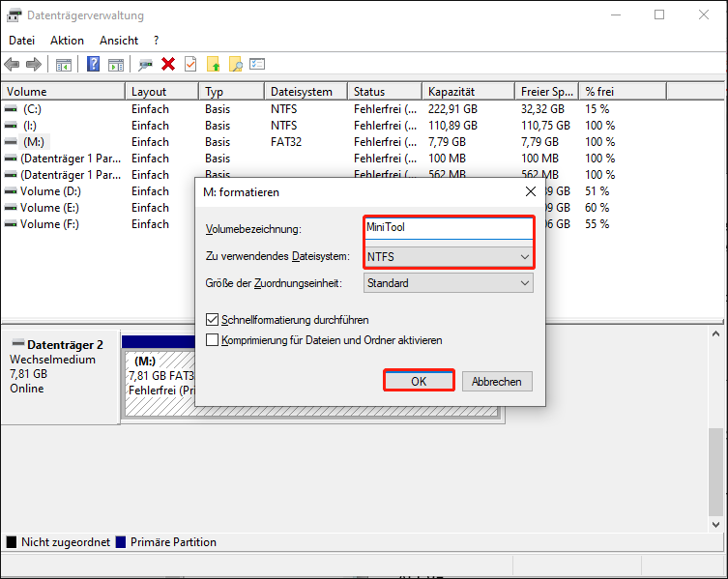Click the red X delete icon
The width and height of the screenshot is (728, 579).
[168, 64]
